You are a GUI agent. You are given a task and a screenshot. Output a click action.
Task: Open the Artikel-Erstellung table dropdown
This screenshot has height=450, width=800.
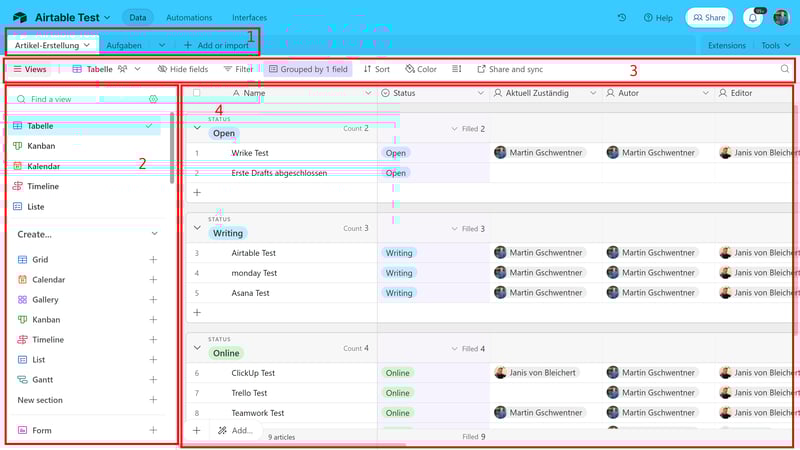pos(87,45)
